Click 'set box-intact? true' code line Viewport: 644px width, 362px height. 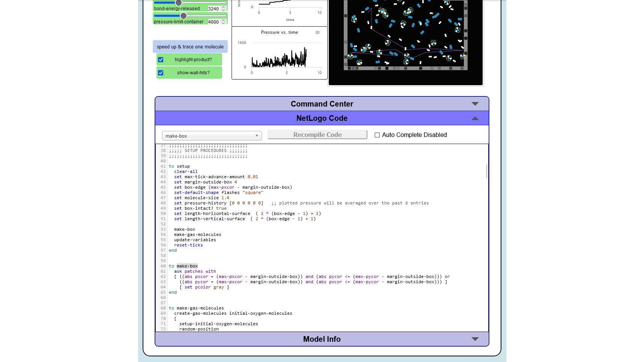[200, 208]
